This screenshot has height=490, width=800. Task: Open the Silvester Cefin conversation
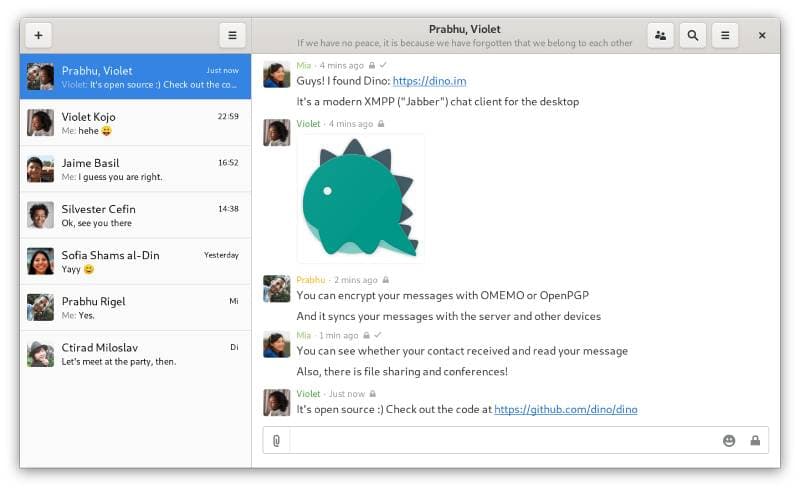click(x=135, y=215)
